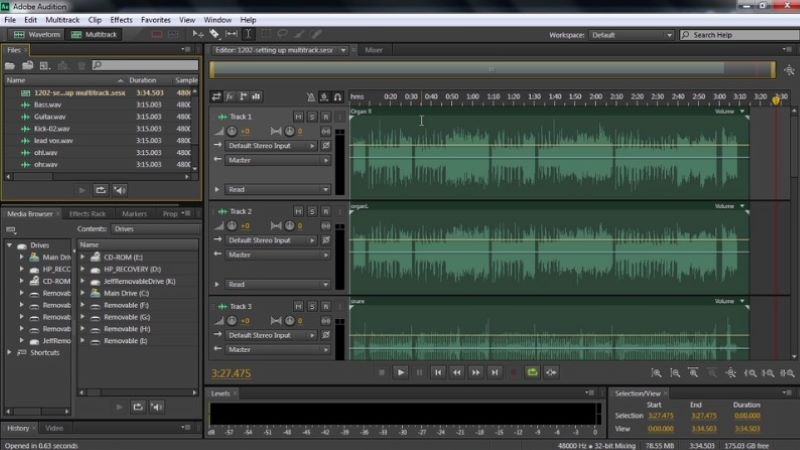
Task: Show the Sends track view icon
Action: 243,97
